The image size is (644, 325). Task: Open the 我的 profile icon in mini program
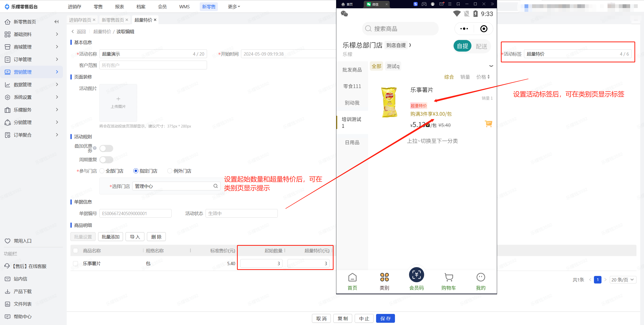click(481, 277)
